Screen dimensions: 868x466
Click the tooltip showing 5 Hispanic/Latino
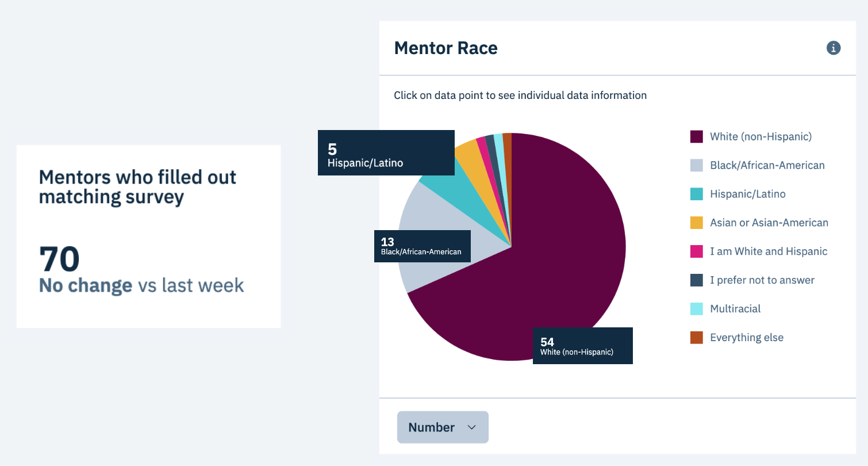(x=386, y=152)
